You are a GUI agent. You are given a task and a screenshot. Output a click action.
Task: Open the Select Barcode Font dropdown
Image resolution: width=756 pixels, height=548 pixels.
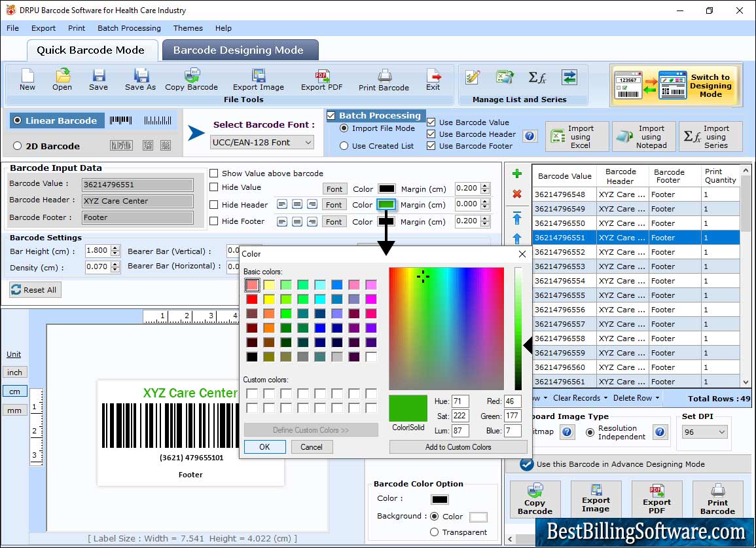[x=262, y=142]
